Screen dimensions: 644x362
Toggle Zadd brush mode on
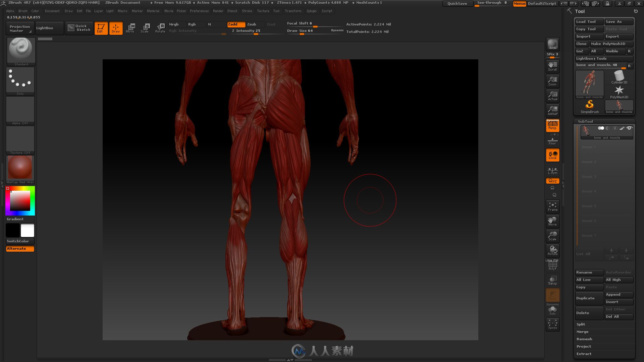pos(233,24)
